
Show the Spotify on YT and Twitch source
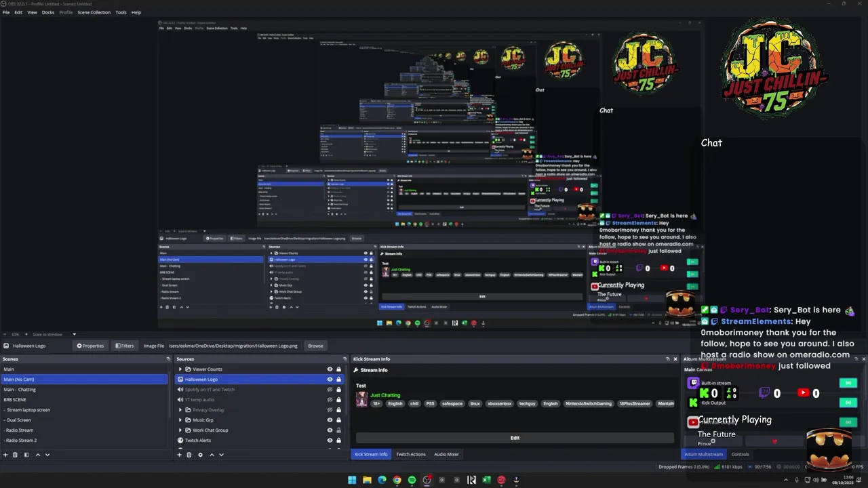[330, 390]
